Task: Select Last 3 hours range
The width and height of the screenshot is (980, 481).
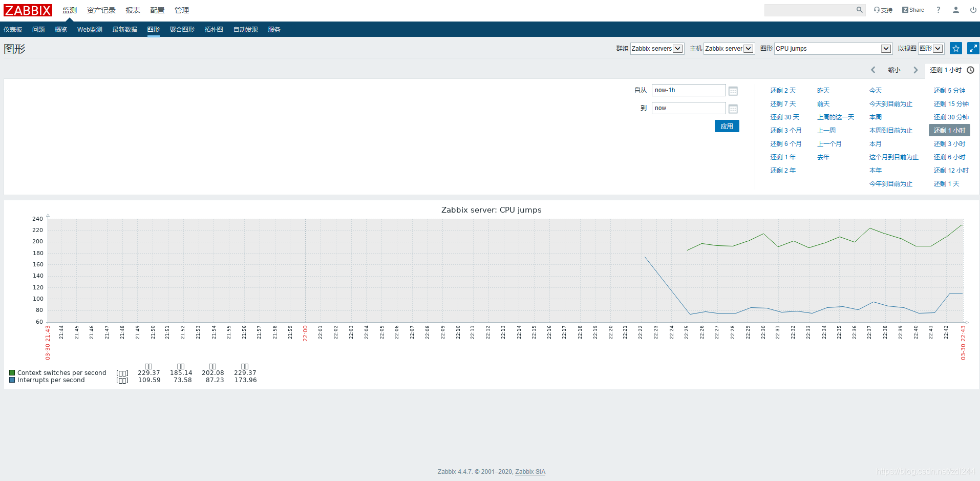Action: [x=950, y=144]
